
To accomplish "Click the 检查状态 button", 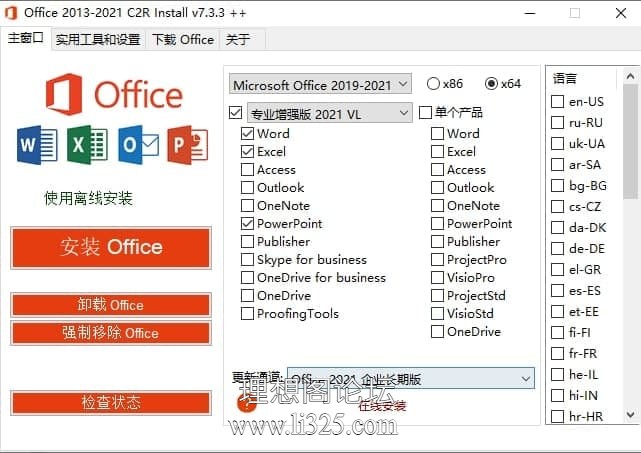I will click(x=111, y=402).
